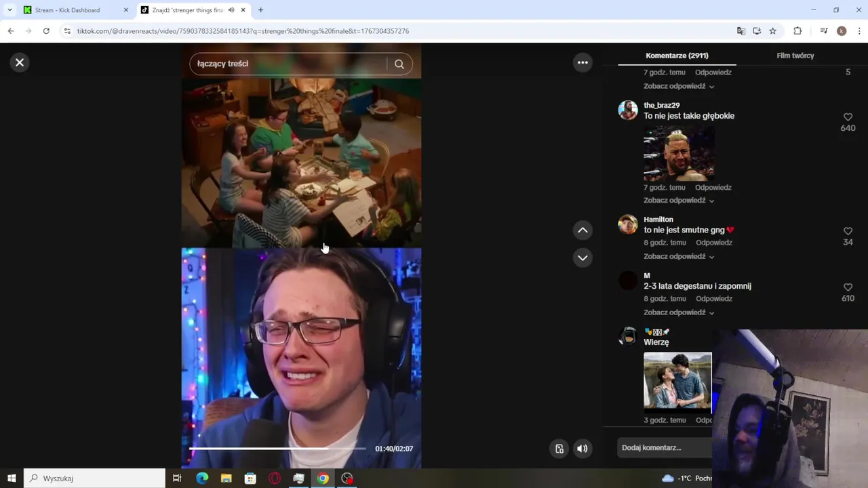868x488 pixels.
Task: Click the browser back arrow
Action: [11, 31]
